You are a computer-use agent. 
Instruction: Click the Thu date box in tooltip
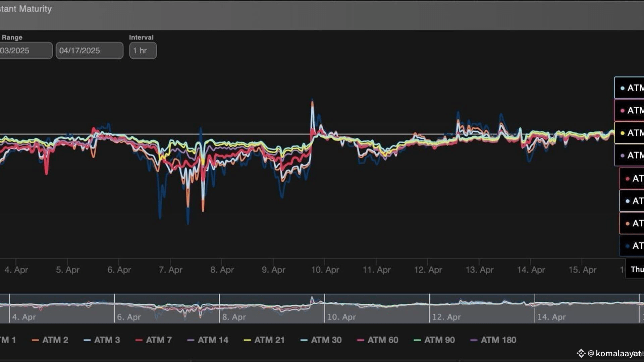click(x=635, y=269)
